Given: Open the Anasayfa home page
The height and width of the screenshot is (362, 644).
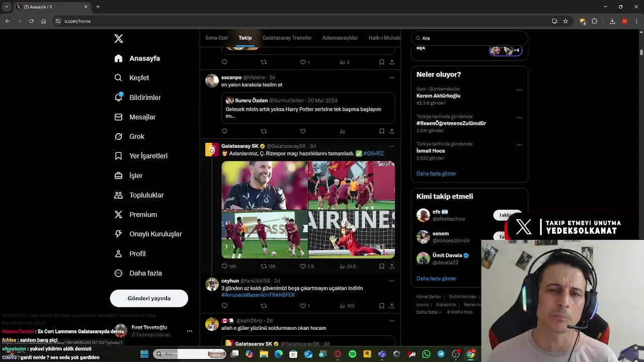Looking at the screenshot, I should (137, 58).
